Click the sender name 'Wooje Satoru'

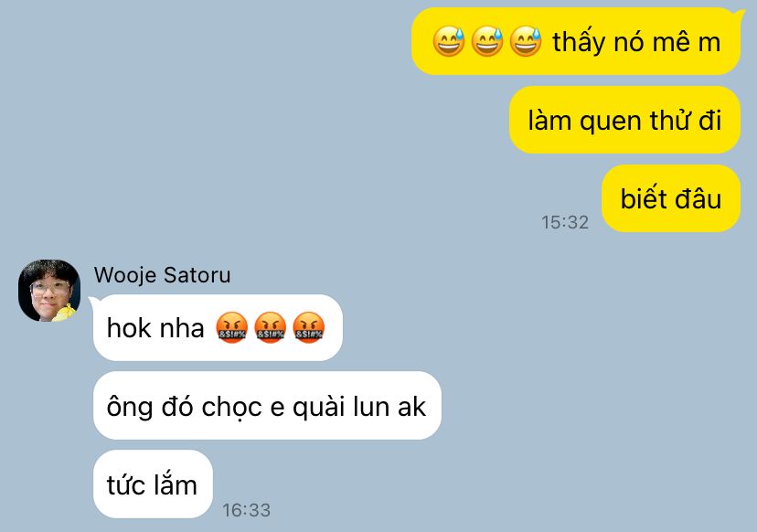162,275
